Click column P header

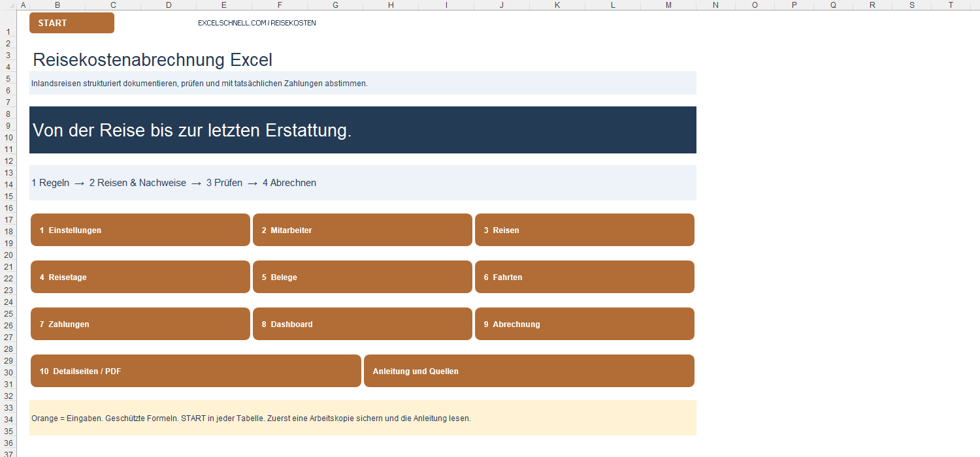click(794, 5)
